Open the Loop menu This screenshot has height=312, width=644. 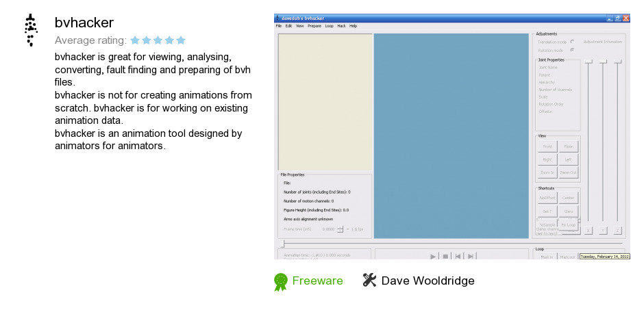point(329,26)
